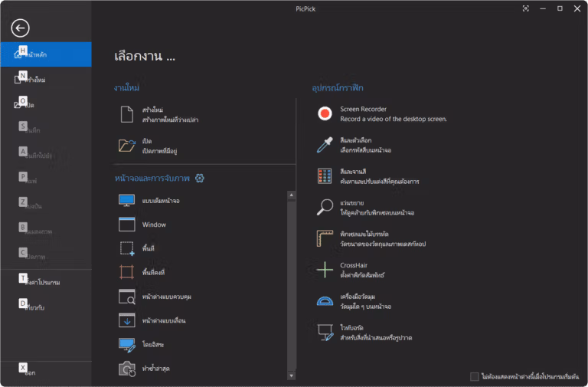The height and width of the screenshot is (387, 588).
Task: Repeat last capture camera icon
Action: point(127,369)
